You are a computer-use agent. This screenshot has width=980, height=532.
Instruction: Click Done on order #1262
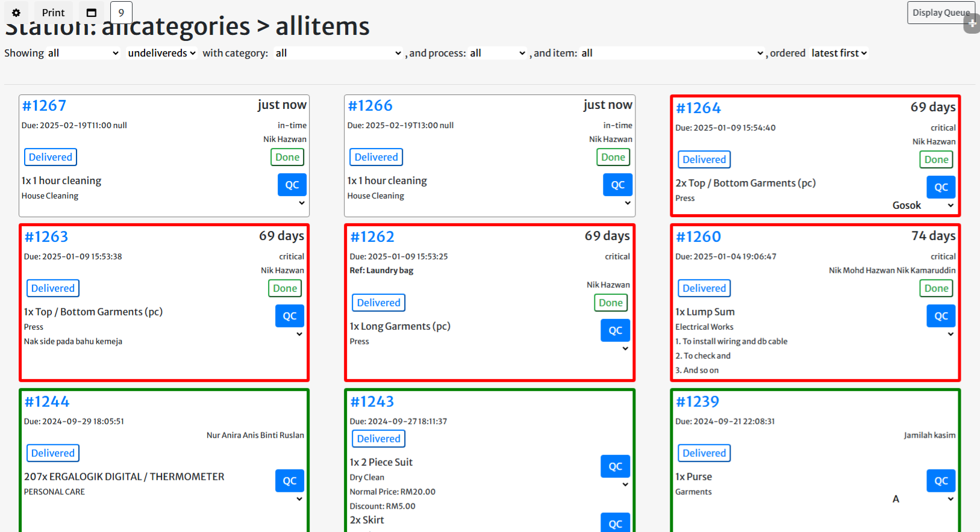point(611,303)
